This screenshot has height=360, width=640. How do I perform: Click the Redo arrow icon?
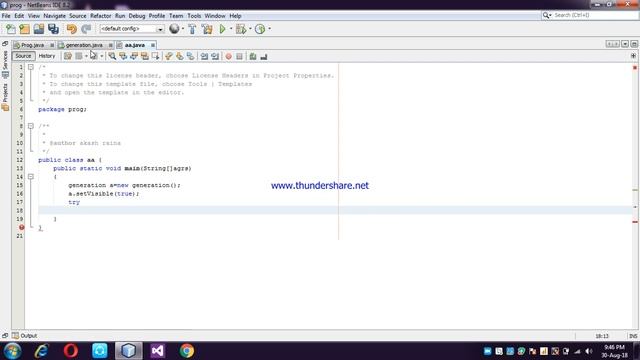[x=86, y=29]
